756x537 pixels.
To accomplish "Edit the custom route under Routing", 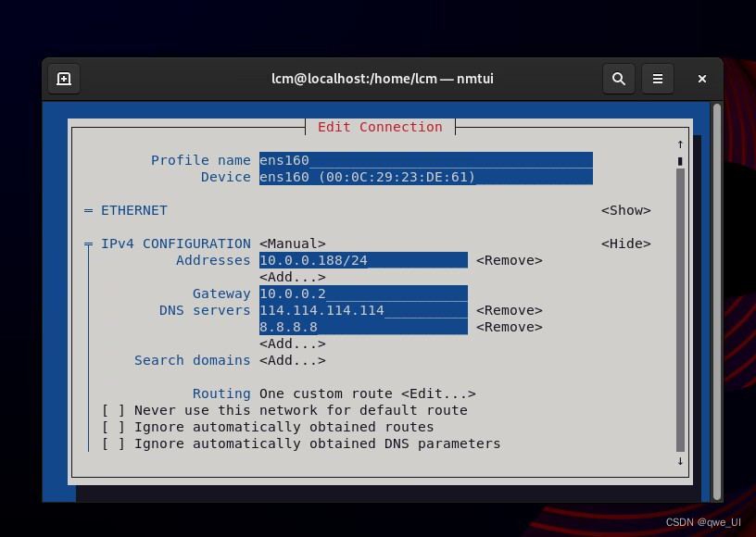I will coord(438,394).
